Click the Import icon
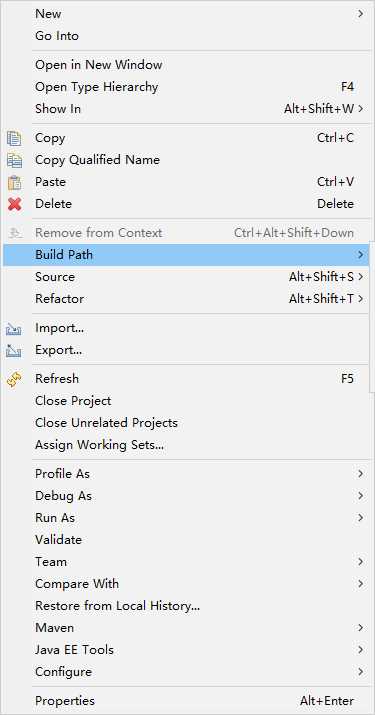This screenshot has height=715, width=375. coord(14,328)
